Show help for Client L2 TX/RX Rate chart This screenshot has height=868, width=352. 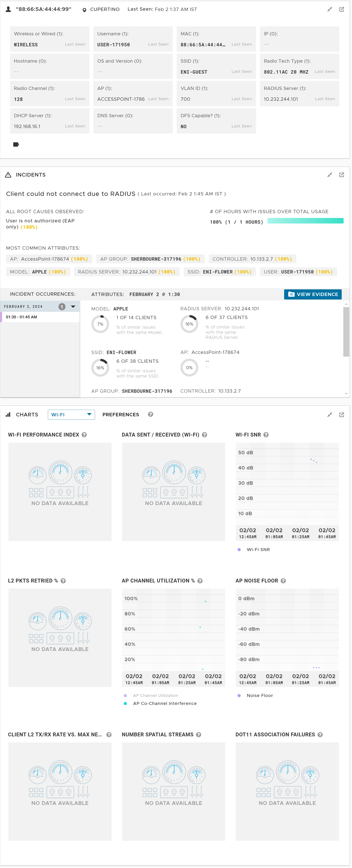(109, 735)
